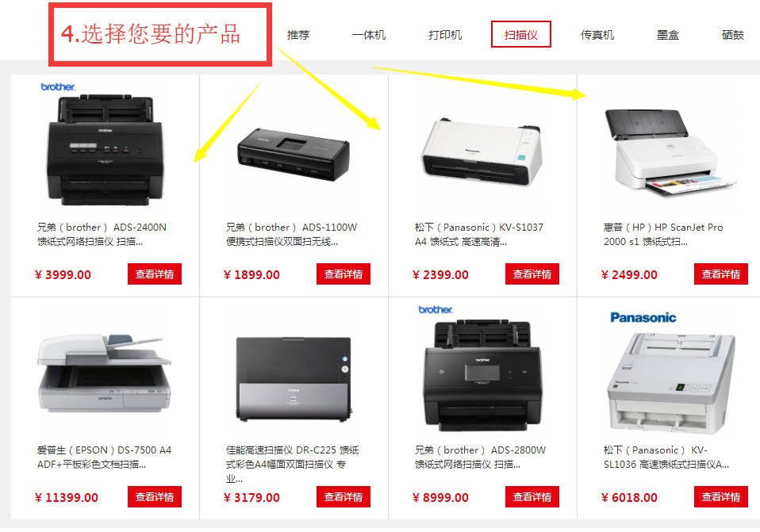Open the EPSON DS-7500 scanner picture
Screen dimensions: 760x532
click(x=104, y=373)
